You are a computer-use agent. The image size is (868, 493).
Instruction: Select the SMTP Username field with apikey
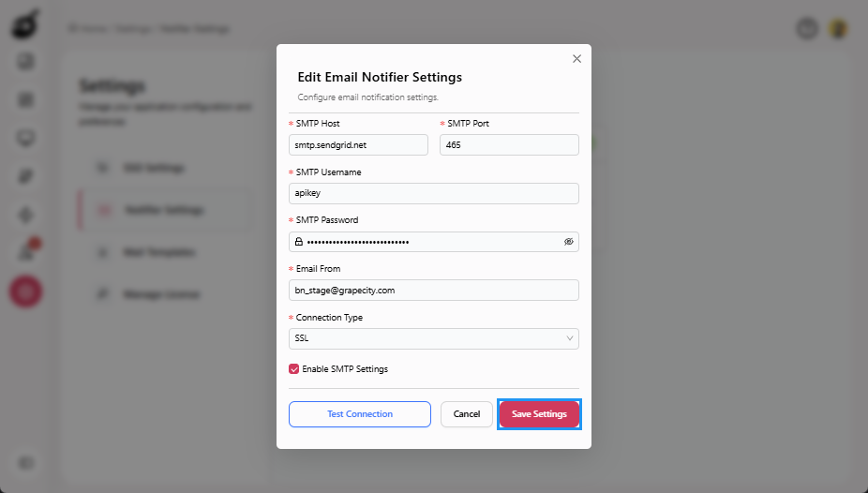click(434, 193)
